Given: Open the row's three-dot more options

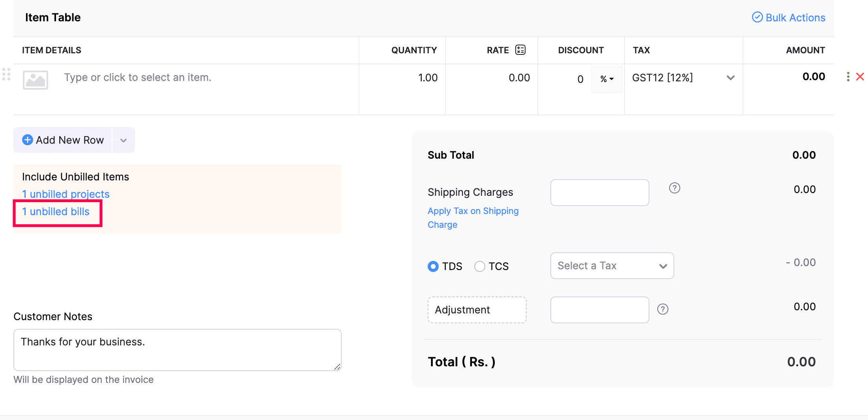Looking at the screenshot, I should (x=848, y=77).
